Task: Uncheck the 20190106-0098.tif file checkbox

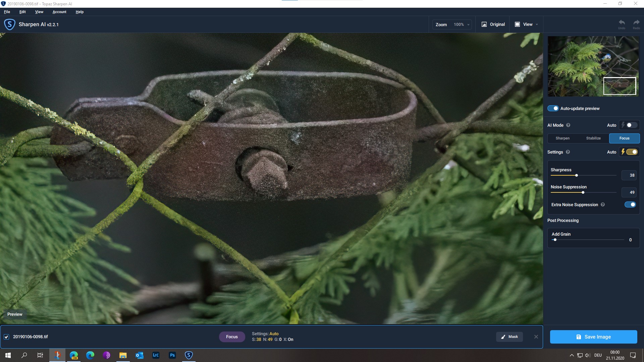Action: [6, 337]
